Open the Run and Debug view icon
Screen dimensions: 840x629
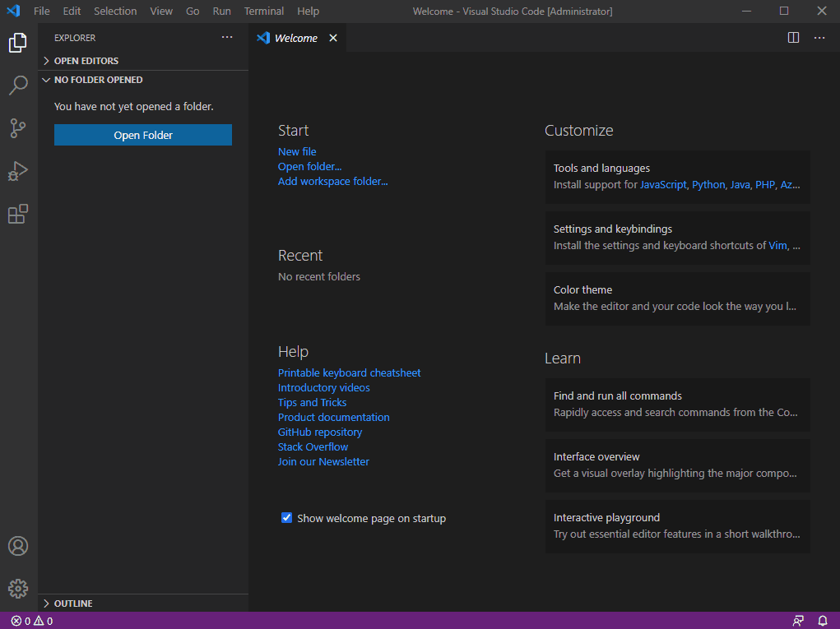click(x=17, y=171)
